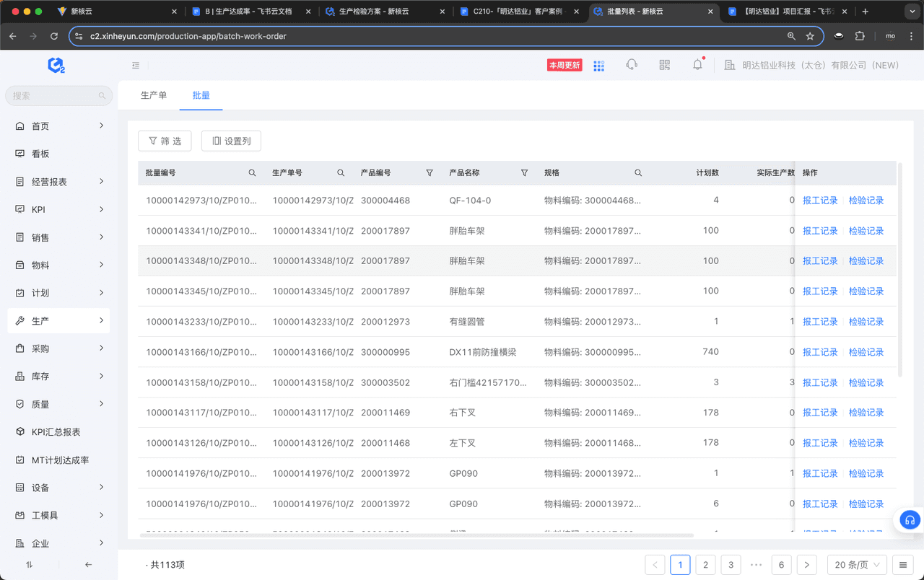This screenshot has height=580, width=924.
Task: Click the sidebar 搜索 input field
Action: (x=58, y=95)
